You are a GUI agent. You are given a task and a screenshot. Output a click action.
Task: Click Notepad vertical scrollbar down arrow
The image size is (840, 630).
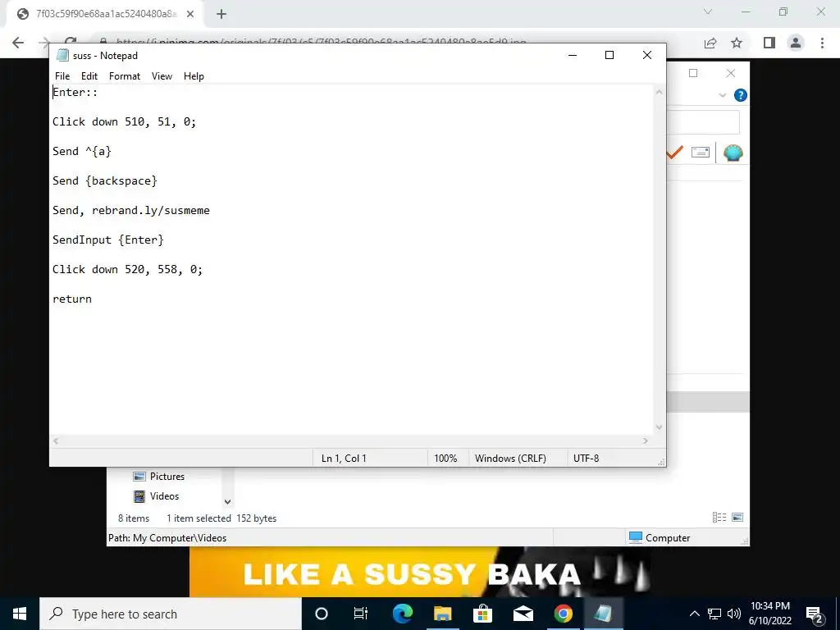659,427
